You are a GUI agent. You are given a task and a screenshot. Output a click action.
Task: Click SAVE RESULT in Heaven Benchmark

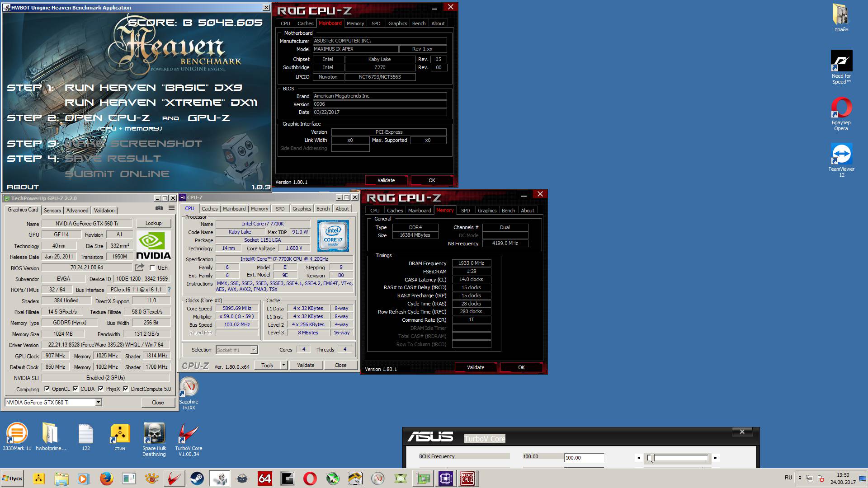click(113, 159)
